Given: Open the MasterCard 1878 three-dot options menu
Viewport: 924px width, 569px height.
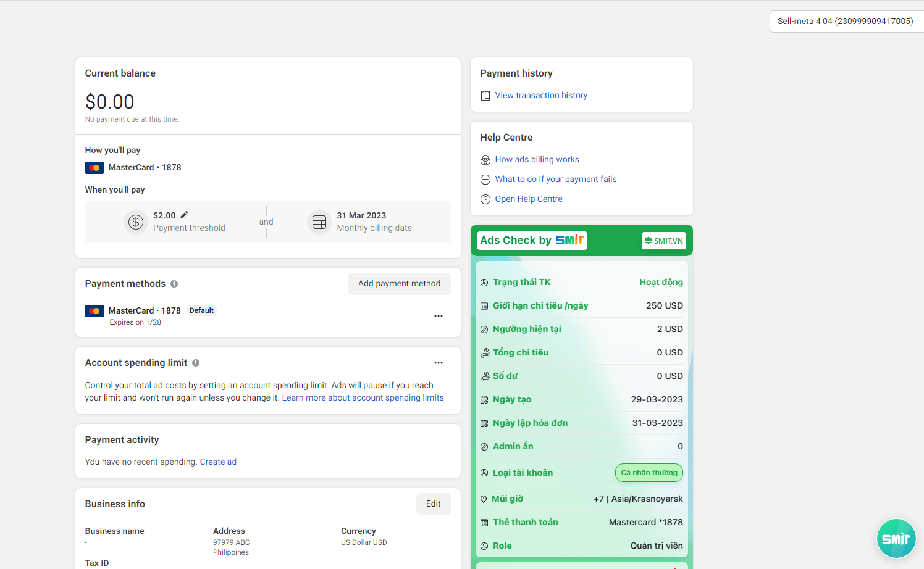Looking at the screenshot, I should (x=439, y=316).
